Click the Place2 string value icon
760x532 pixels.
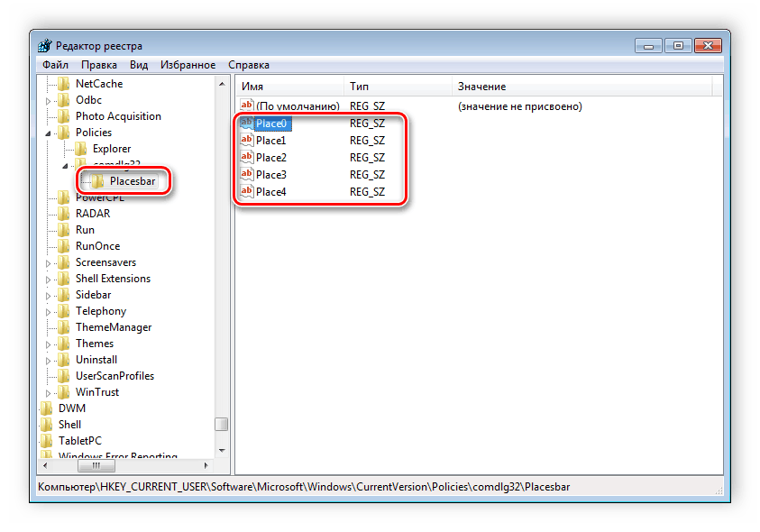246,158
